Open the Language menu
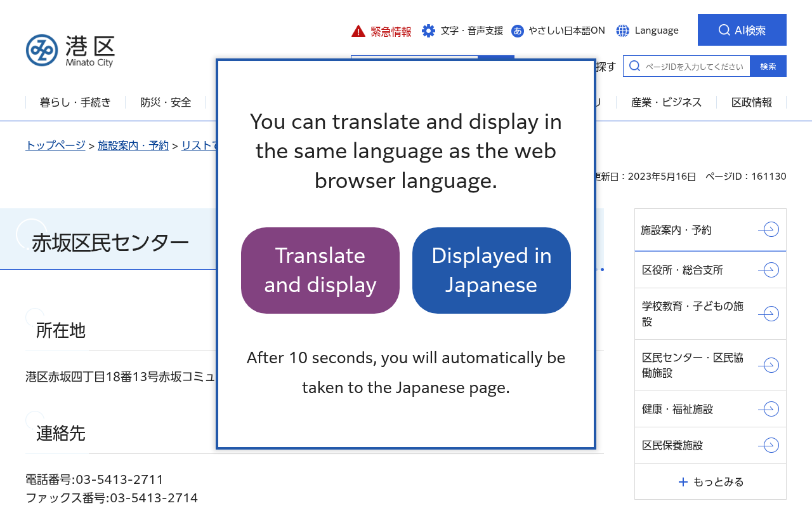812x508 pixels. (648, 30)
